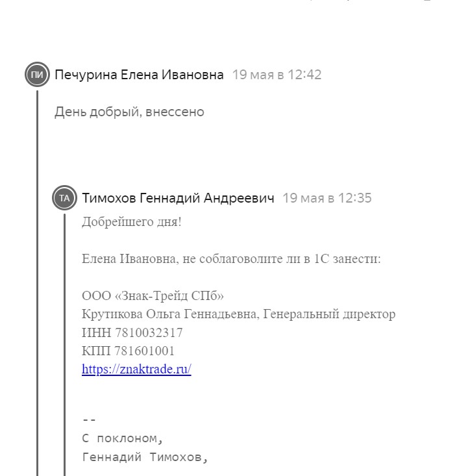
Task: Click the company name ООО «Знак-Трейд СПб»
Action: [x=153, y=295]
